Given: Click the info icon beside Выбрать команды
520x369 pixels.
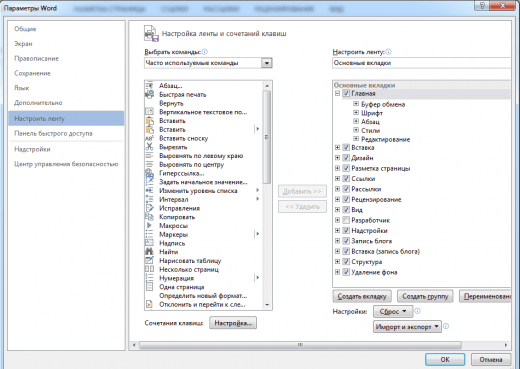Looking at the screenshot, I should [x=205, y=52].
